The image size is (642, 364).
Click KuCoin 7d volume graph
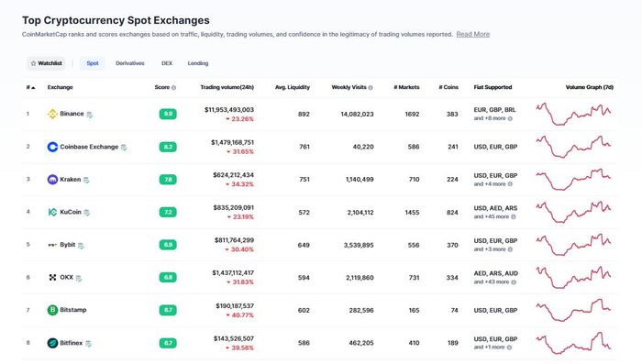click(x=573, y=212)
